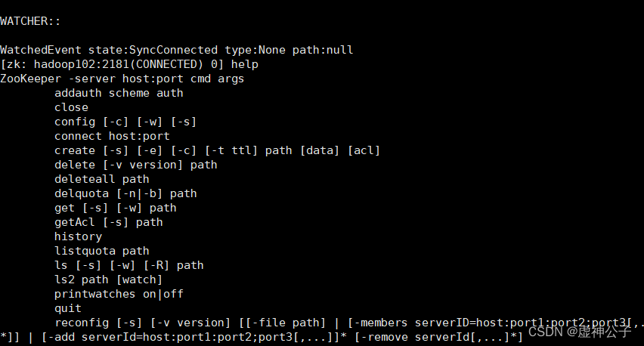Viewport: 644px width, 346px height.
Task: Click the WatchedEvent state:SyncConnected line
Action: click(x=177, y=50)
